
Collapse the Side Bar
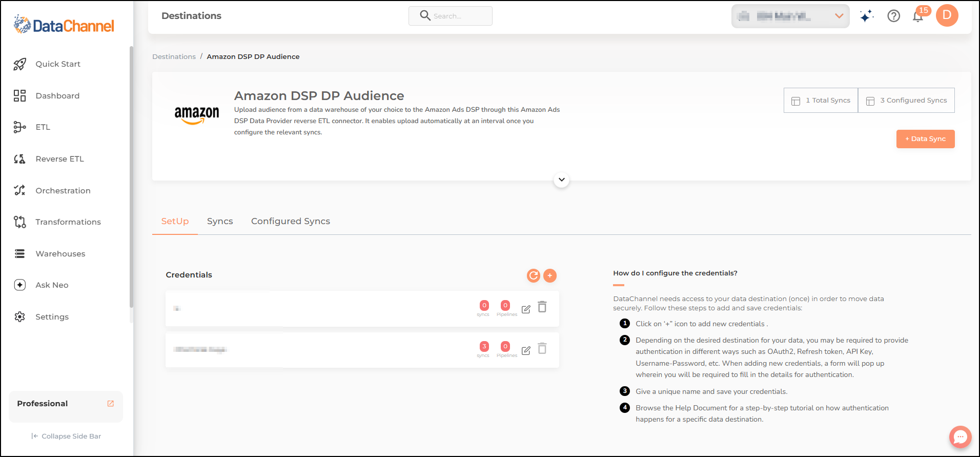(66, 436)
